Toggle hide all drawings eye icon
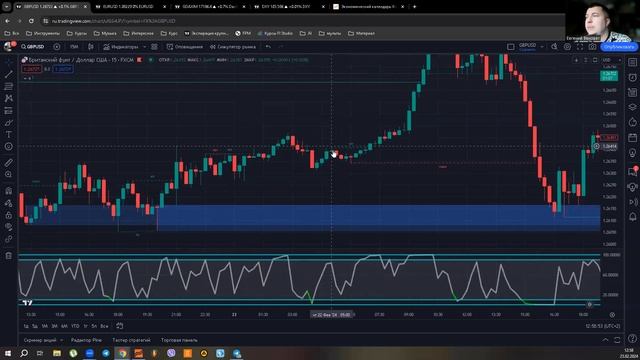640x360 pixels. click(x=9, y=227)
